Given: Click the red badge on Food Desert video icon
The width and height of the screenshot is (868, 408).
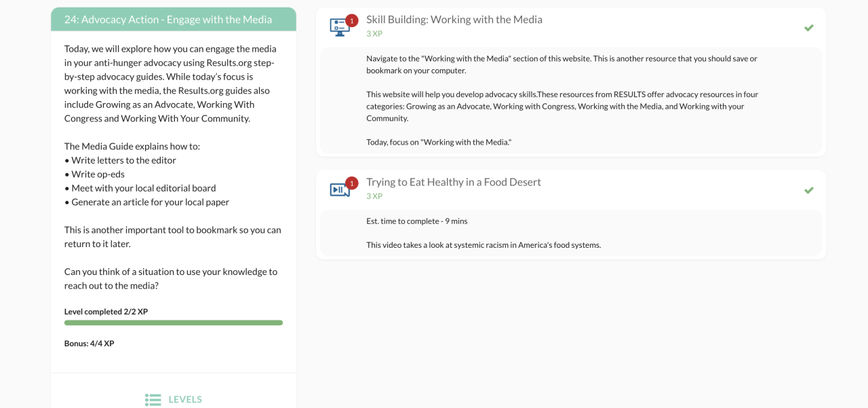Looking at the screenshot, I should point(351,183).
